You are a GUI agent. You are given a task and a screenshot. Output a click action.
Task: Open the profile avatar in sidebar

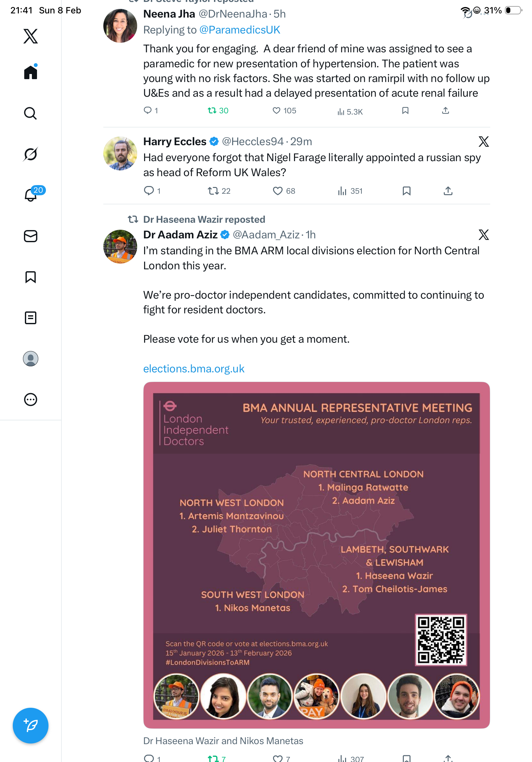click(31, 359)
